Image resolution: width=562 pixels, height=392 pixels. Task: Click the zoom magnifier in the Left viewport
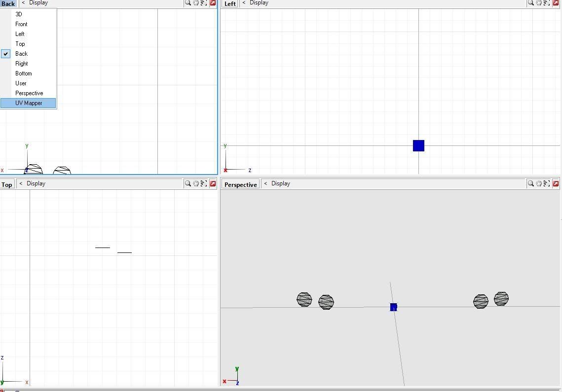coord(531,3)
